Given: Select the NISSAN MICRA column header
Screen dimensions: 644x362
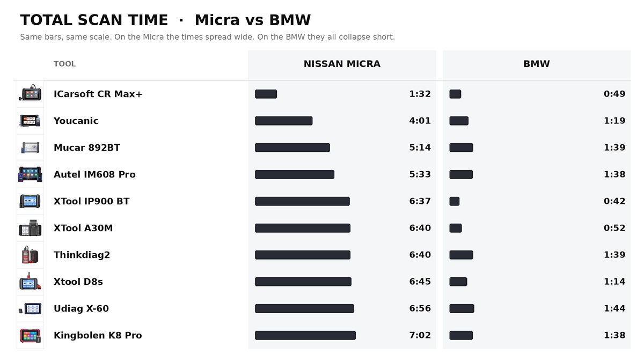Looking at the screenshot, I should click(x=342, y=64).
